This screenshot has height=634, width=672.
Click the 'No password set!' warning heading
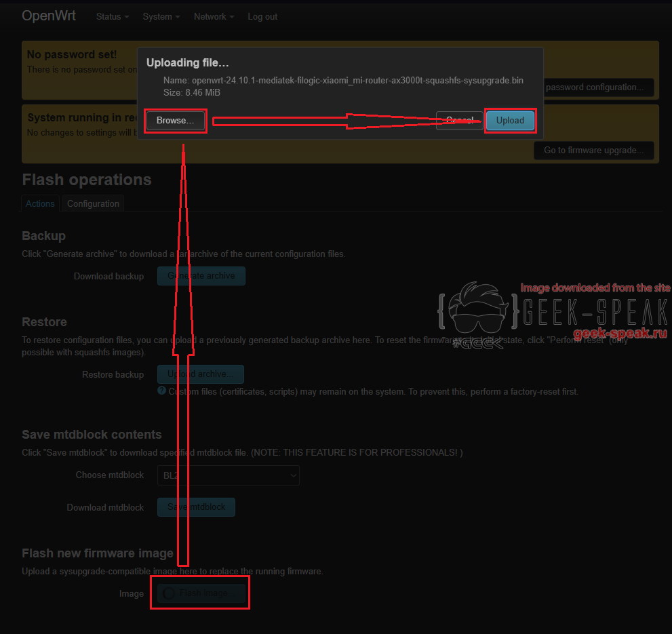[x=72, y=54]
